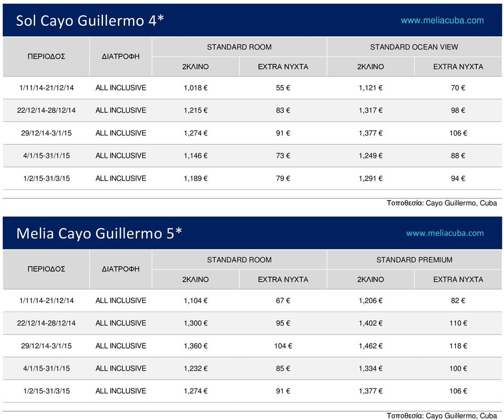Click ΔΙΑΤΡΟΦΗ header in the Melia Cayo table

[121, 269]
